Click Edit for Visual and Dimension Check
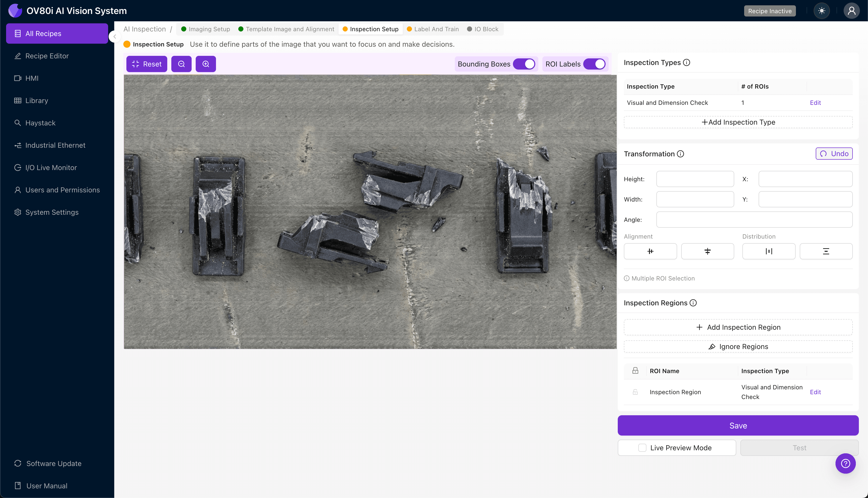This screenshot has width=868, height=498. pos(815,103)
